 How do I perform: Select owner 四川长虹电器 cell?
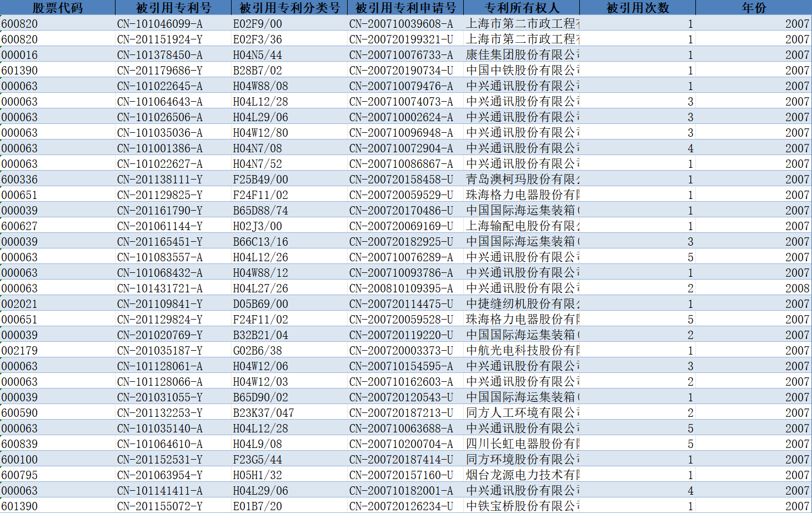tap(522, 444)
